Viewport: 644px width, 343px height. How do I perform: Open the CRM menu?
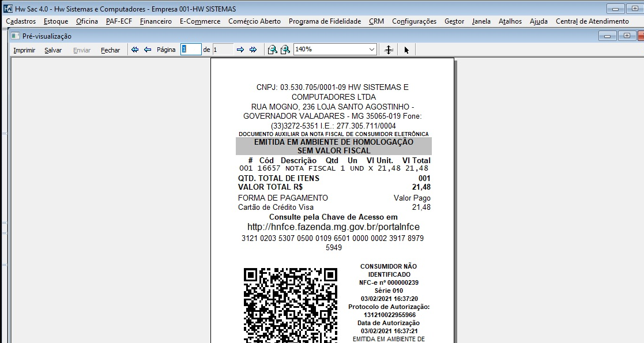pos(376,21)
